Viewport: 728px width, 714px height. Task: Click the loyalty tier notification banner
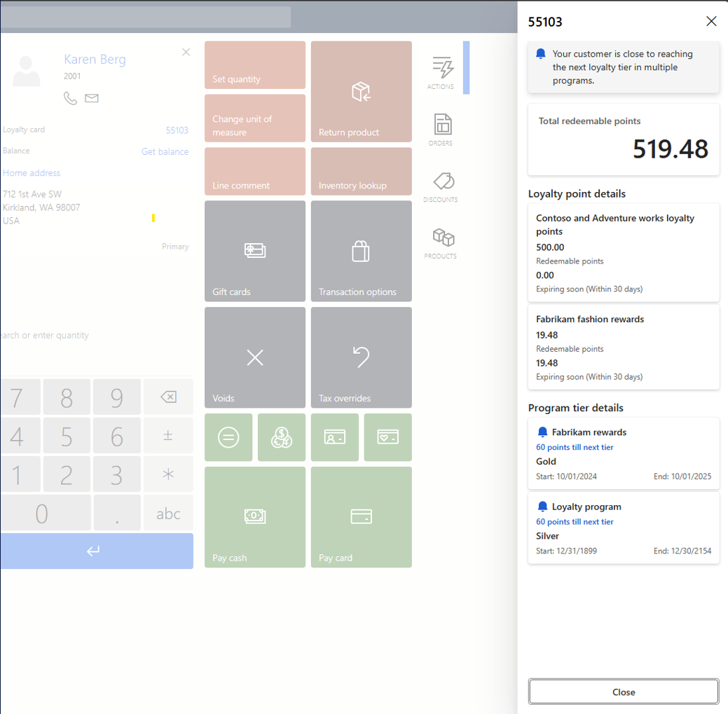tap(623, 67)
